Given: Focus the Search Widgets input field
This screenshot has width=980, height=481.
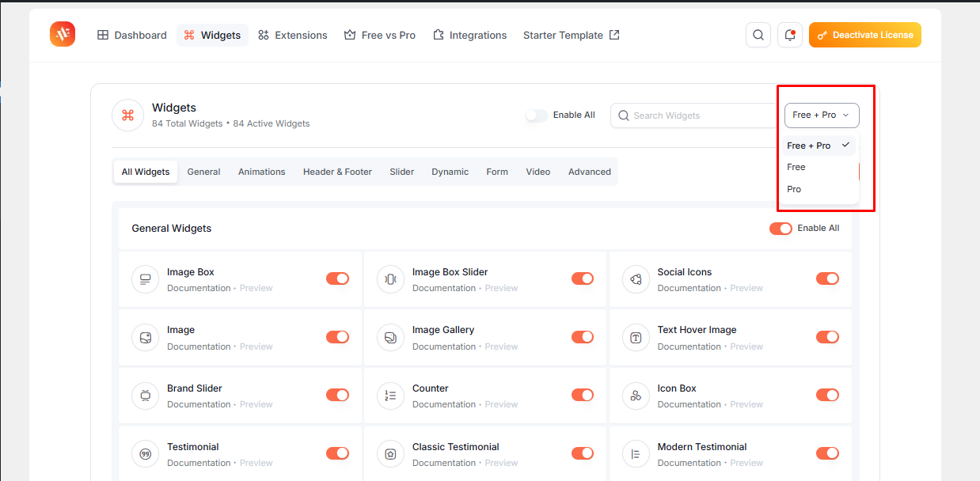Looking at the screenshot, I should coord(693,116).
